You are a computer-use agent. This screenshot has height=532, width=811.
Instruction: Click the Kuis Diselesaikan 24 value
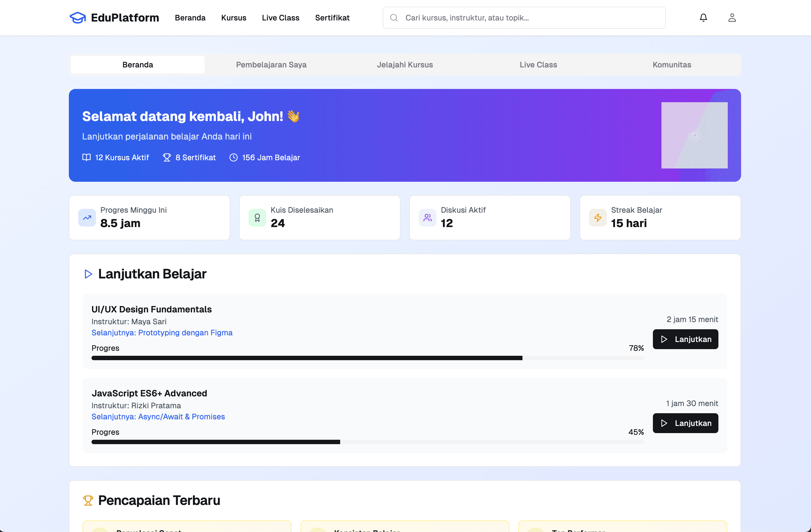coord(278,223)
